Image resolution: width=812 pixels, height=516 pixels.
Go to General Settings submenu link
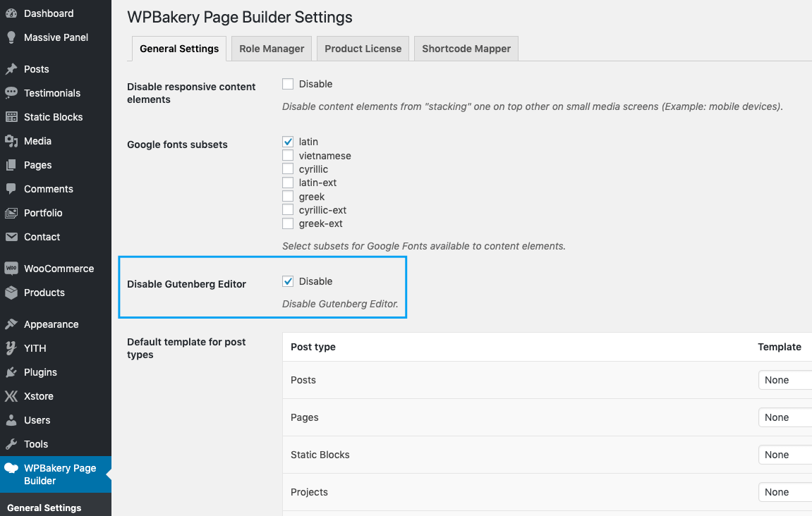coord(44,508)
